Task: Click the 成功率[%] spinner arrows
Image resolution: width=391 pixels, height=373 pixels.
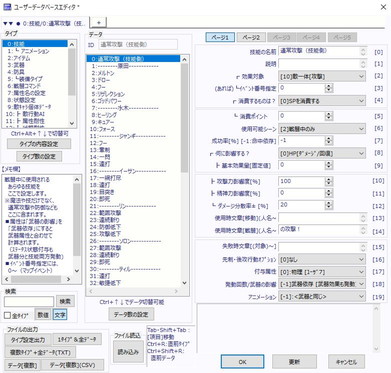Action: point(329,141)
